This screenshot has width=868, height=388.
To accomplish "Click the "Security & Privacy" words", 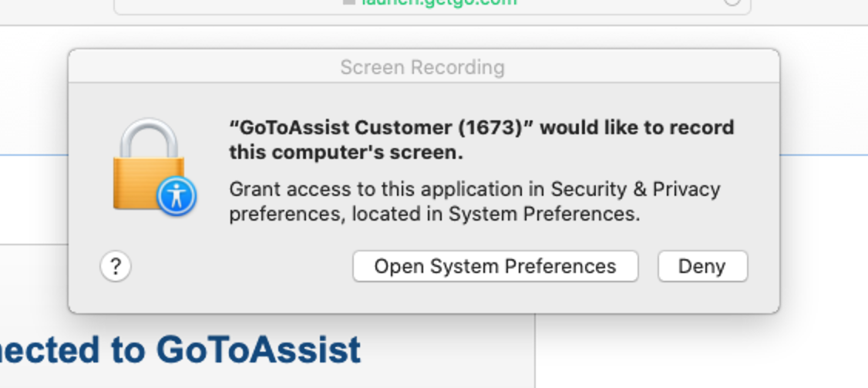I will click(635, 190).
